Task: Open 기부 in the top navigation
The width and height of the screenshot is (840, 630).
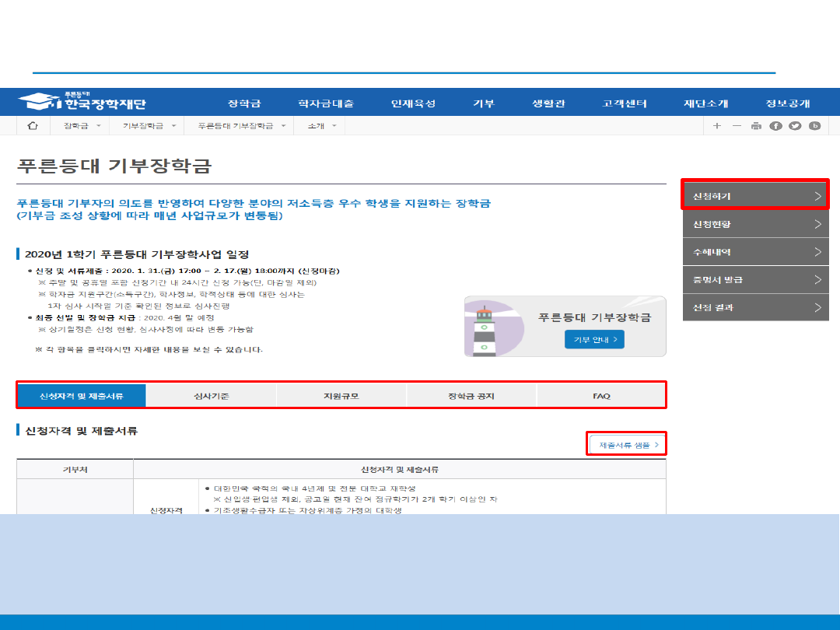Action: pos(483,103)
